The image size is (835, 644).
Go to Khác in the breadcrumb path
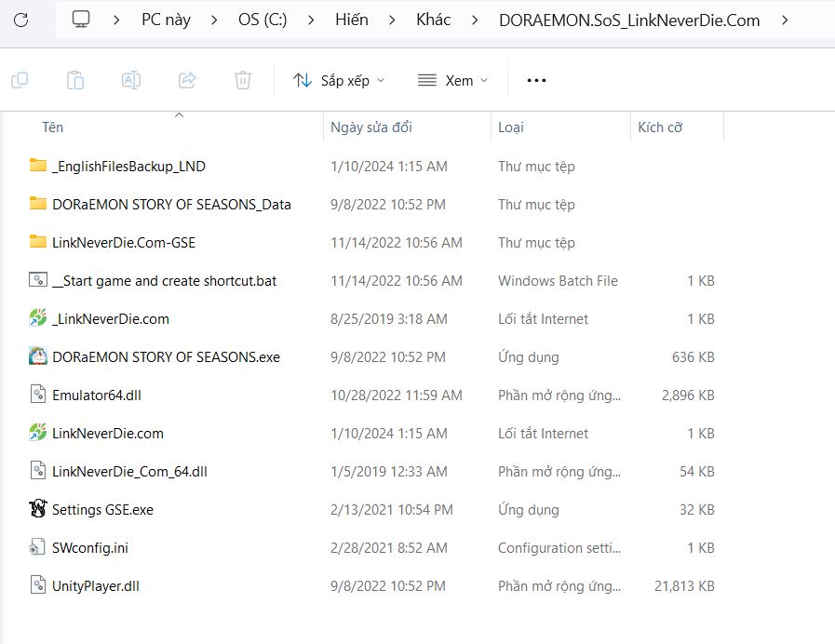coord(433,20)
